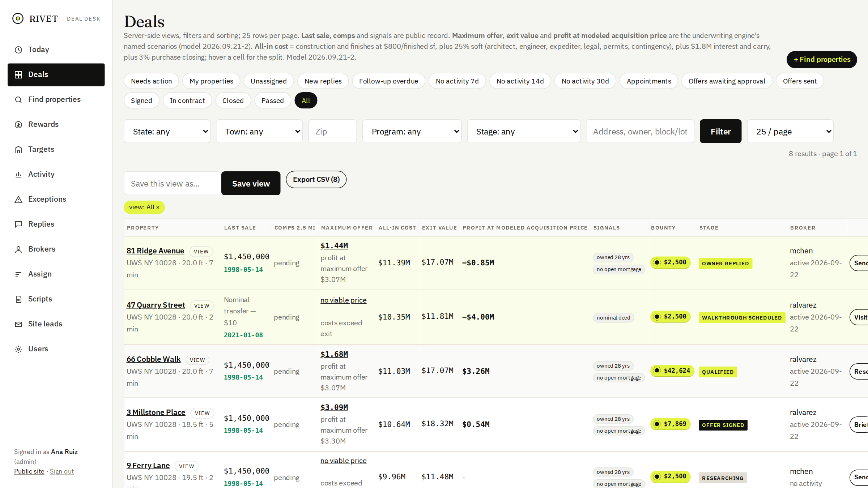868x488 pixels.
Task: Open Today via its clock icon
Action: 18,50
